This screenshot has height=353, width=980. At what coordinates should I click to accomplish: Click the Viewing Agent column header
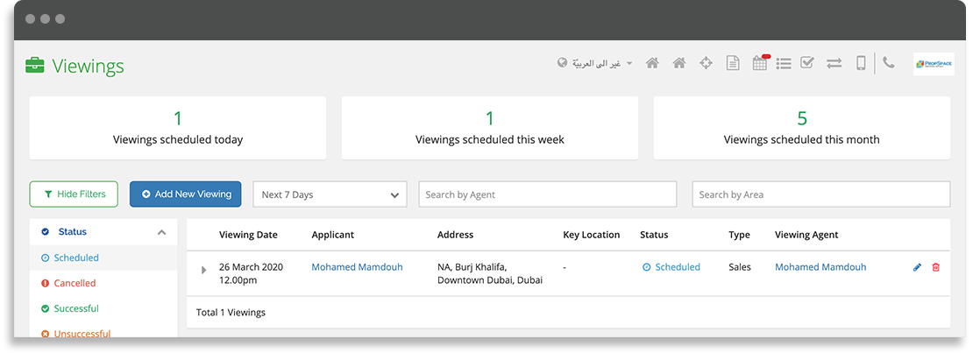pyautogui.click(x=806, y=235)
